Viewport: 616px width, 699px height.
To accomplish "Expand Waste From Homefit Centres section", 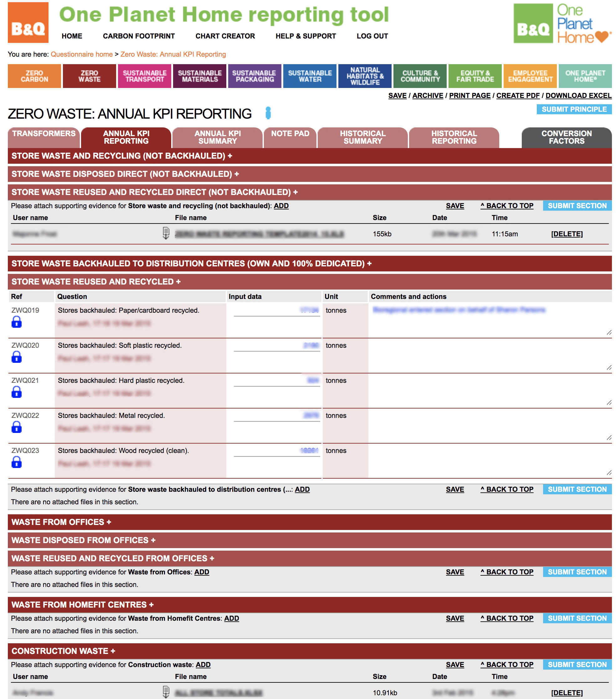I will [x=310, y=604].
